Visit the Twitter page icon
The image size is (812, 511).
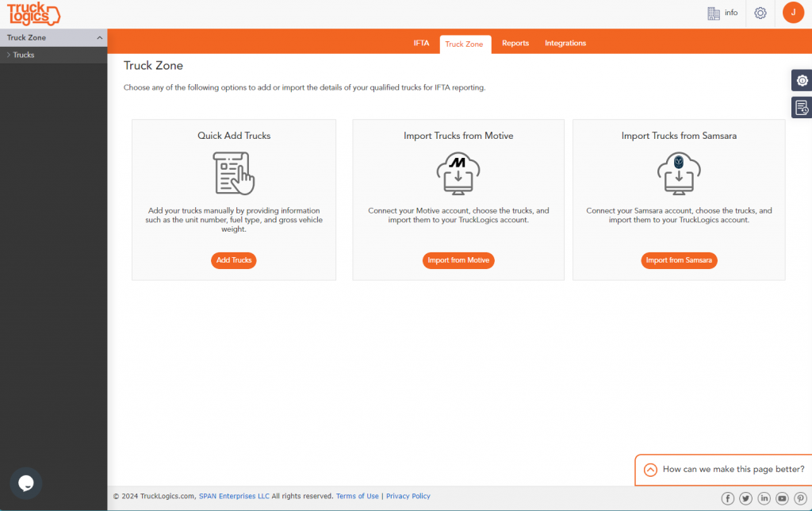tap(745, 498)
